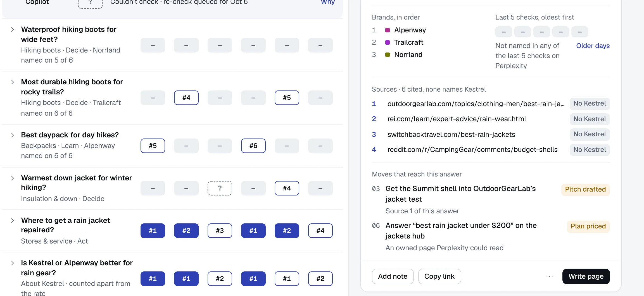Viewport: 644px width, 296px height.
Task: Click 'Last 5 checks, oldest first' label
Action: pos(534,17)
